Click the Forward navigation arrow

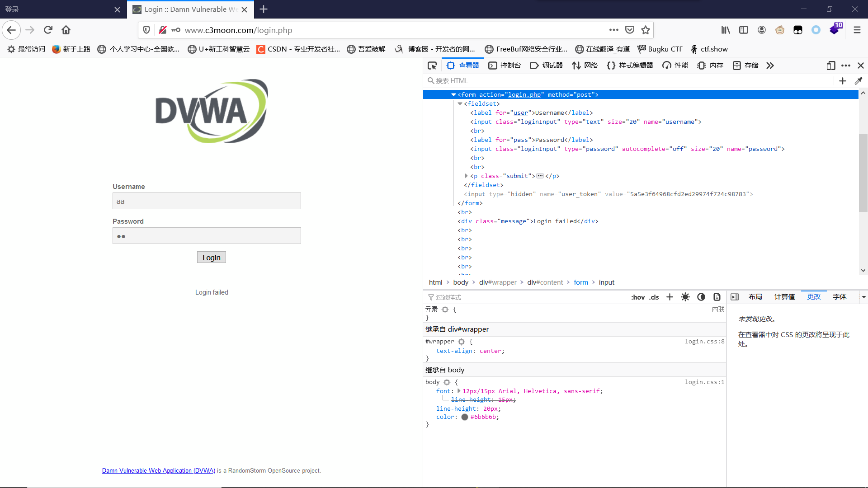point(30,30)
